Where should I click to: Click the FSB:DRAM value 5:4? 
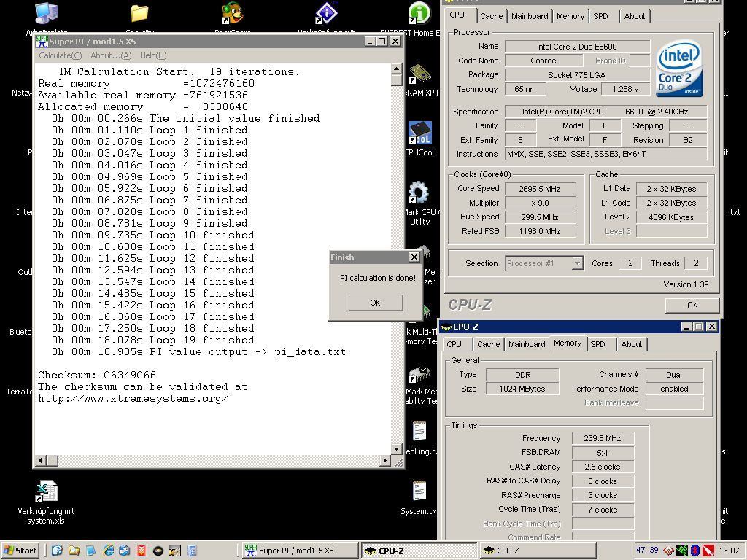602,452
